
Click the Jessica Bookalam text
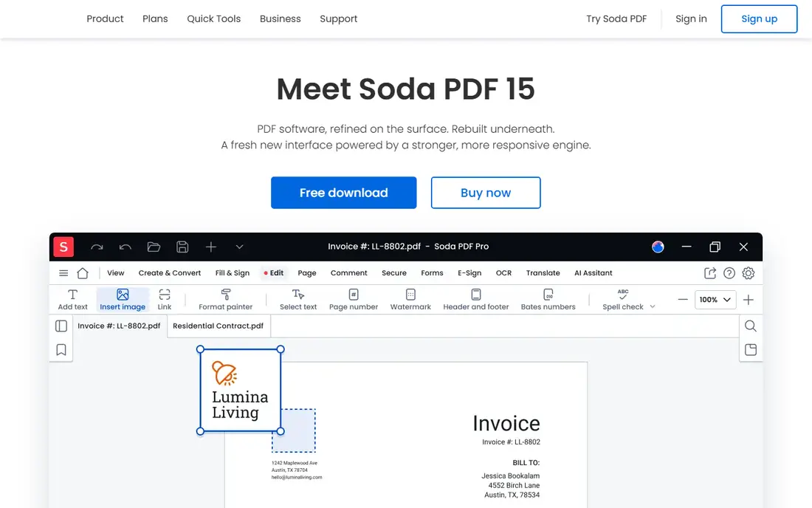pyautogui.click(x=510, y=476)
